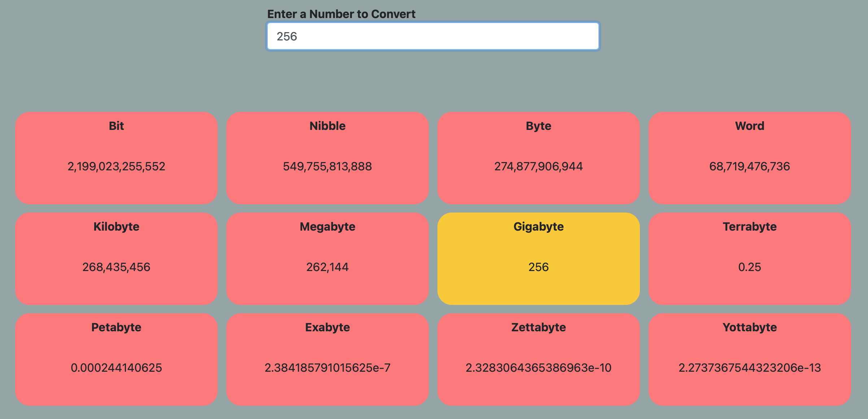Click the Word value 68,719,476,736
The width and height of the screenshot is (868, 419).
[750, 166]
